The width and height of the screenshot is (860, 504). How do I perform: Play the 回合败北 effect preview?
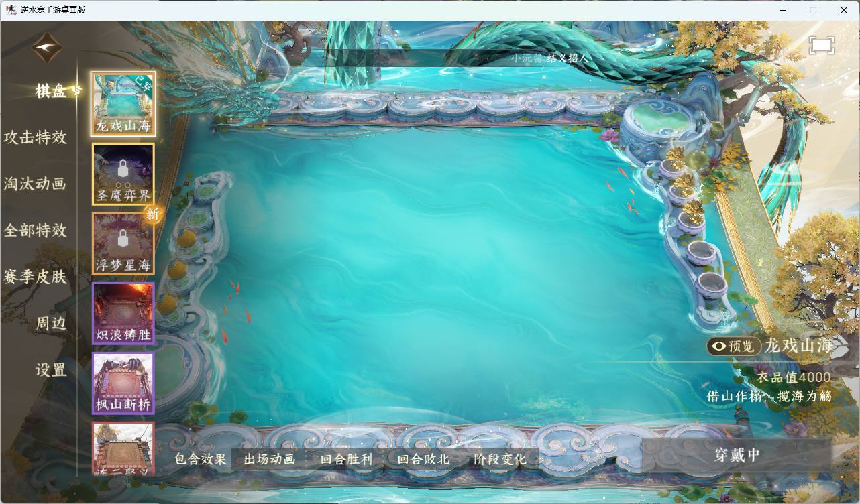423,459
